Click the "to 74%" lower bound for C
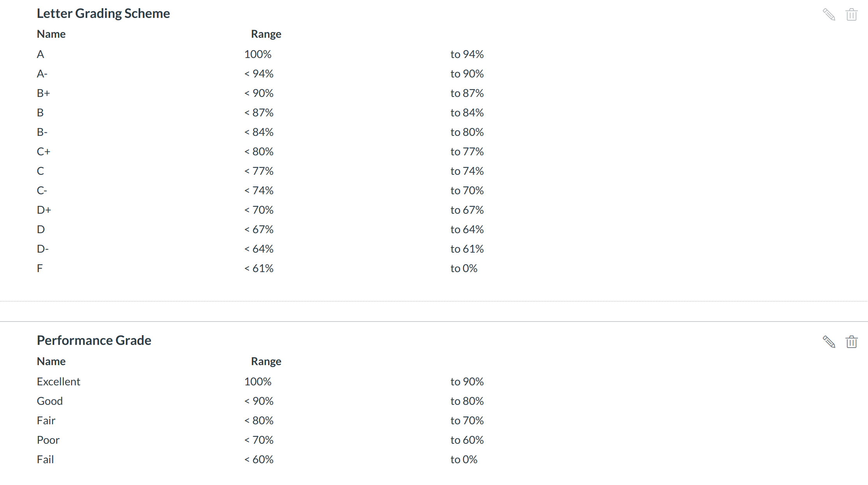Screen dimensions: 868x485 (x=467, y=171)
